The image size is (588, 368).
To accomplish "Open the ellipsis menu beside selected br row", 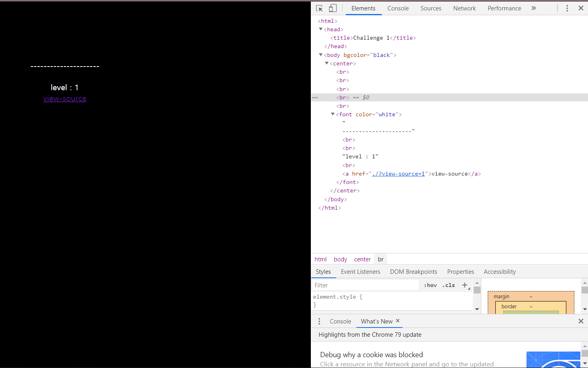I will click(315, 97).
